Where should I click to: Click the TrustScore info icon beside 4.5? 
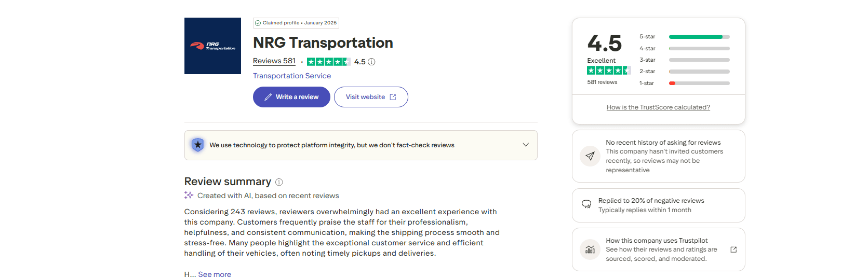tap(371, 62)
